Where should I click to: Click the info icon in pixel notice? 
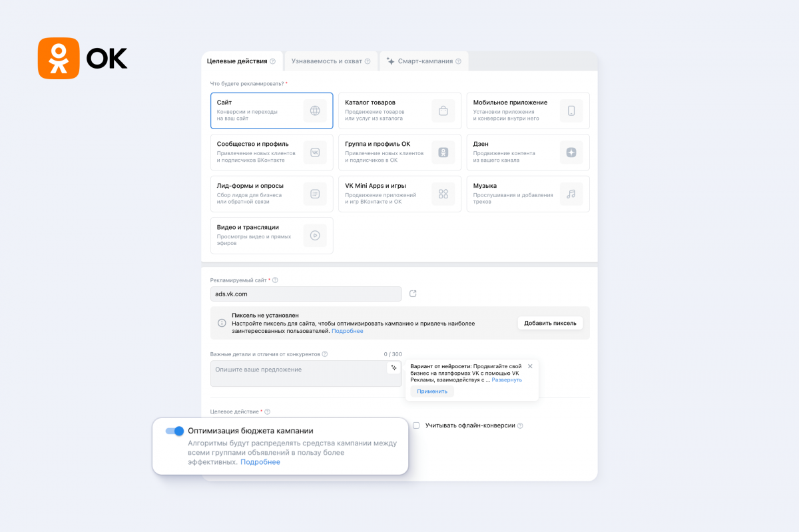point(222,323)
